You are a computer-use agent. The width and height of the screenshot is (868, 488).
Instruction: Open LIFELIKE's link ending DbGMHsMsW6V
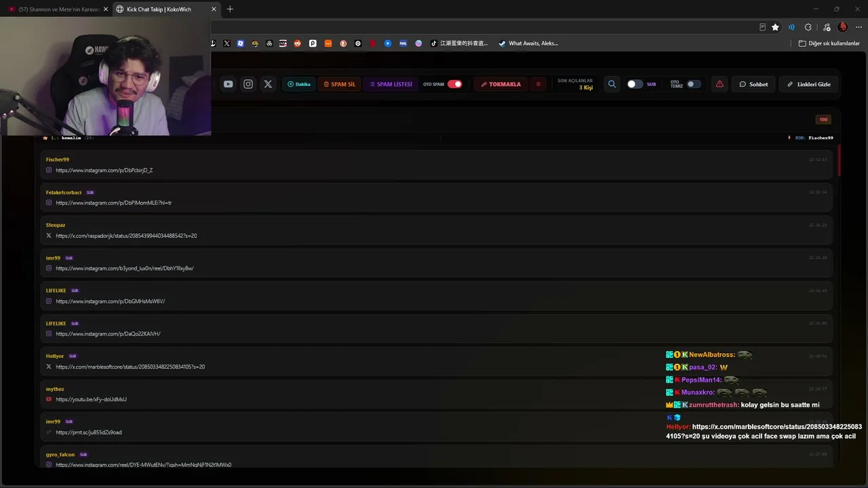[x=111, y=301]
